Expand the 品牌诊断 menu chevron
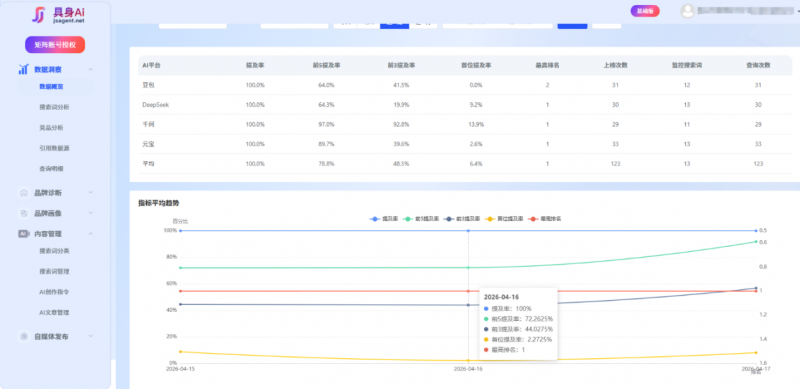 click(90, 192)
